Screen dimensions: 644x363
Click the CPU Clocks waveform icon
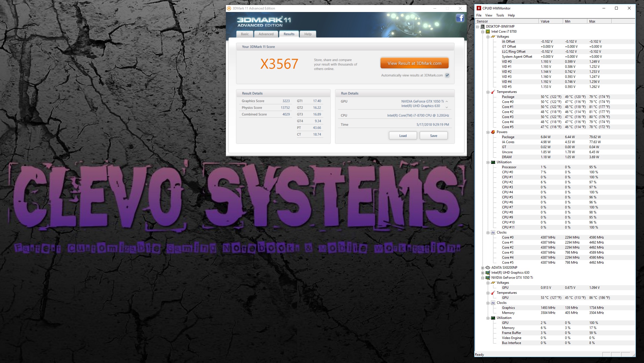493,232
